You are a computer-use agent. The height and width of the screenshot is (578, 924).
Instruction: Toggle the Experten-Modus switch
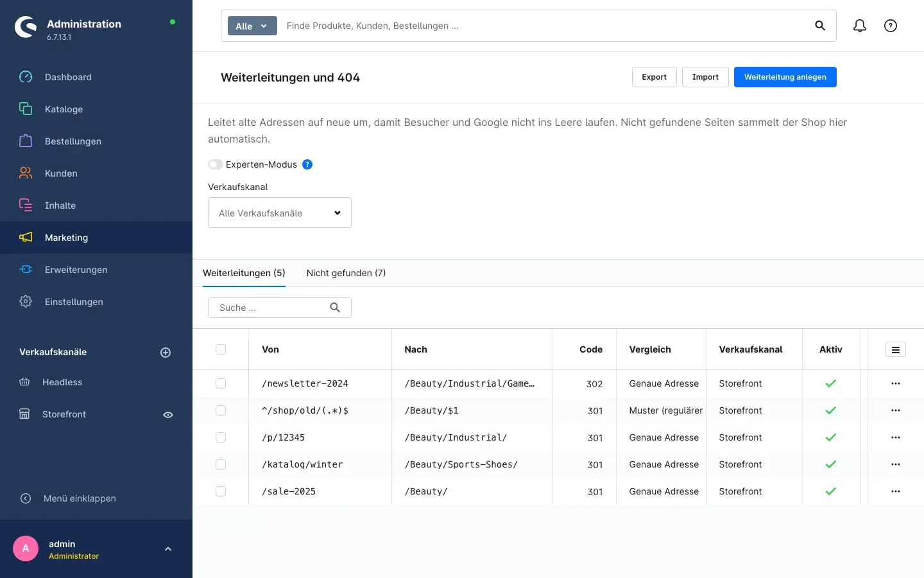click(x=216, y=164)
